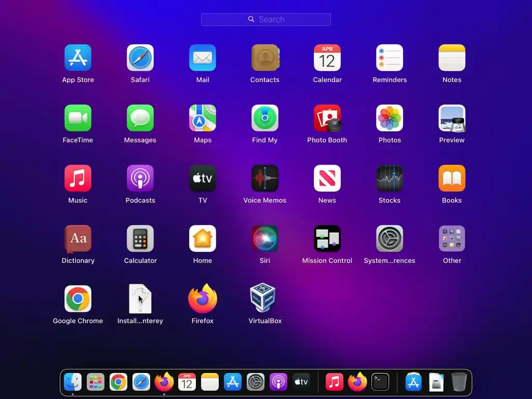This screenshot has width=532, height=399.
Task: Open the Find My app
Action: 265,118
